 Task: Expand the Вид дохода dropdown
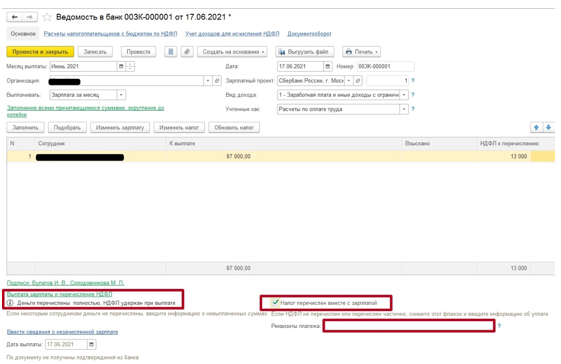click(x=404, y=95)
